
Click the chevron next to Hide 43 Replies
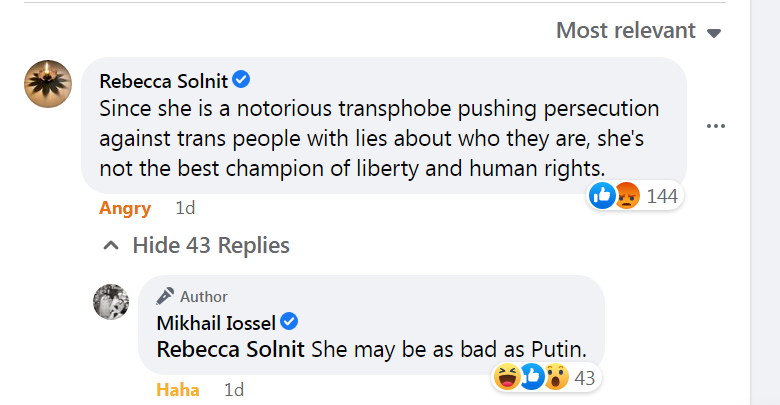pyautogui.click(x=110, y=245)
